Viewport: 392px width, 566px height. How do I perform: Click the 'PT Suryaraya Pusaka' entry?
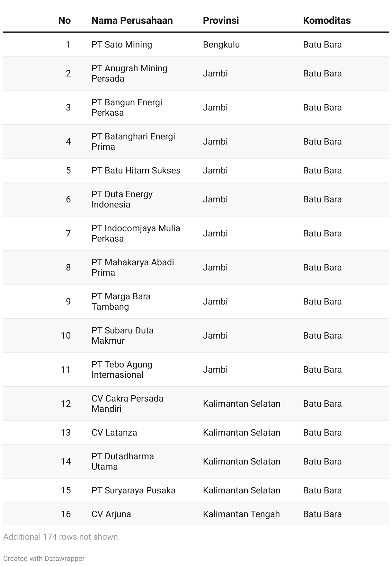[133, 491]
